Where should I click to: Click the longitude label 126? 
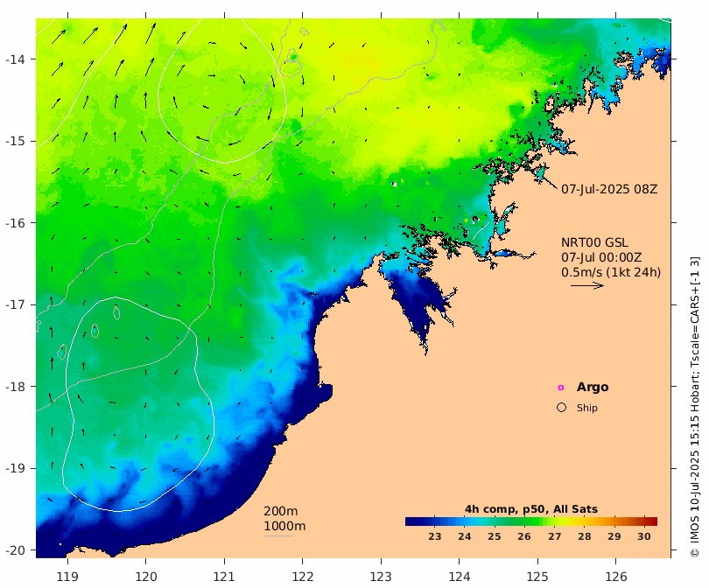coord(616,577)
